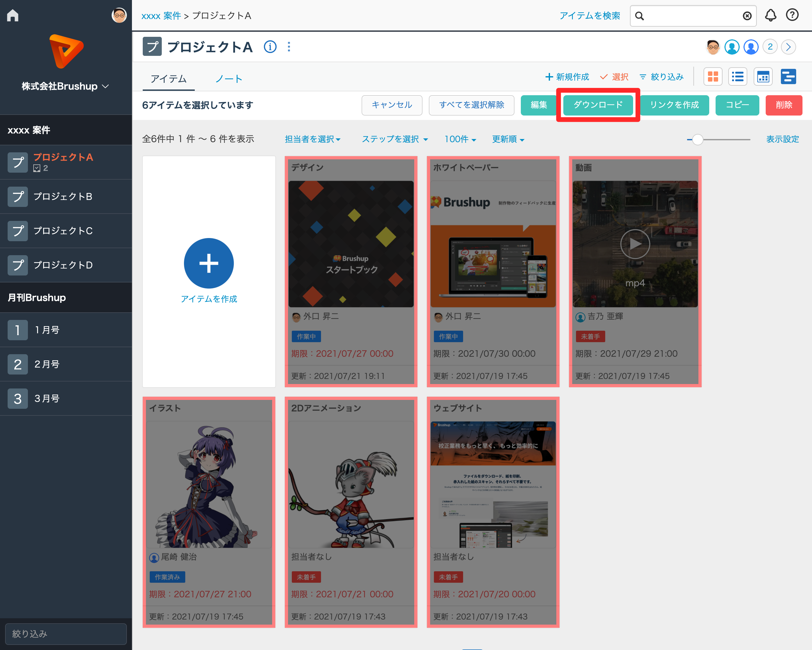The height and width of the screenshot is (650, 812).
Task: Click the ダウンロード button
Action: pyautogui.click(x=598, y=105)
